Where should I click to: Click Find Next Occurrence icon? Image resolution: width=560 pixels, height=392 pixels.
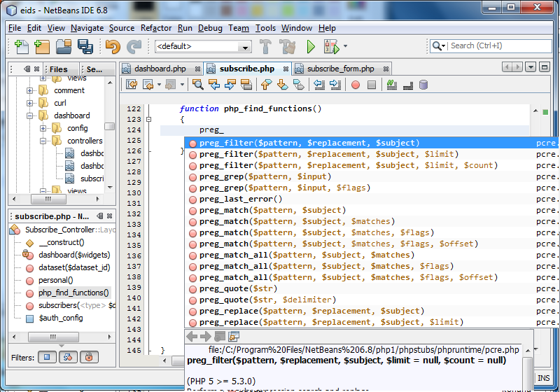230,85
